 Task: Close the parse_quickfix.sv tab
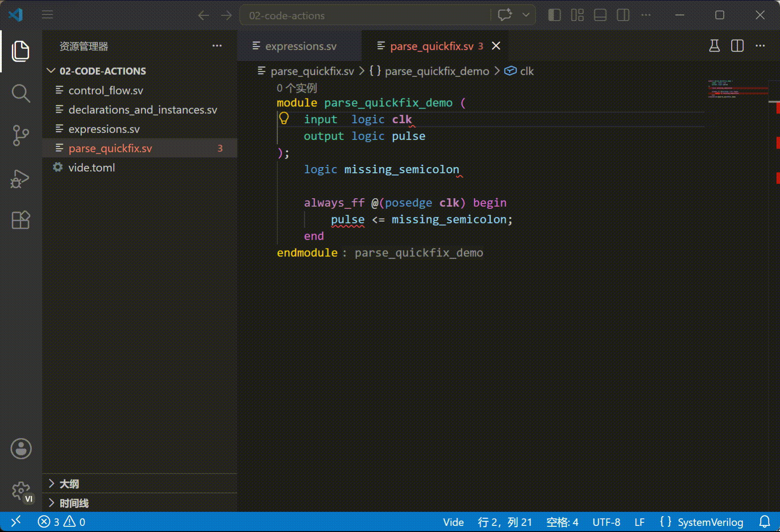click(x=496, y=46)
